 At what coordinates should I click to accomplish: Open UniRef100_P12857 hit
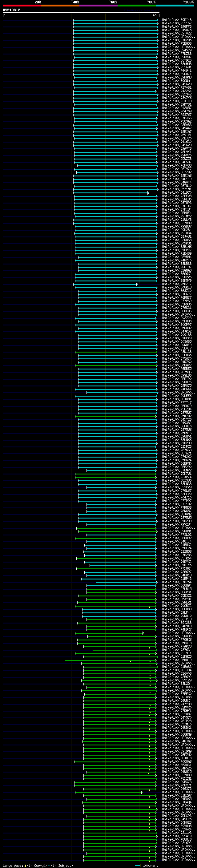[177, 108]
